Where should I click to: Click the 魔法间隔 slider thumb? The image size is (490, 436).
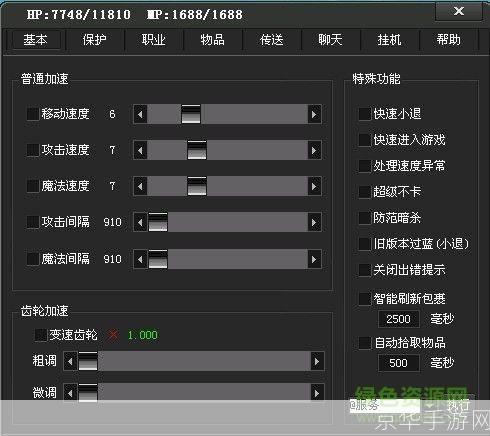(158, 259)
